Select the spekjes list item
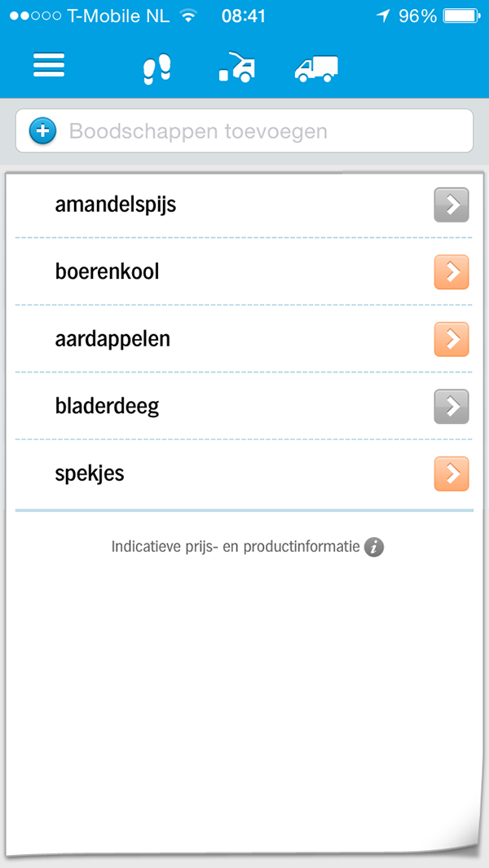 coord(244,474)
